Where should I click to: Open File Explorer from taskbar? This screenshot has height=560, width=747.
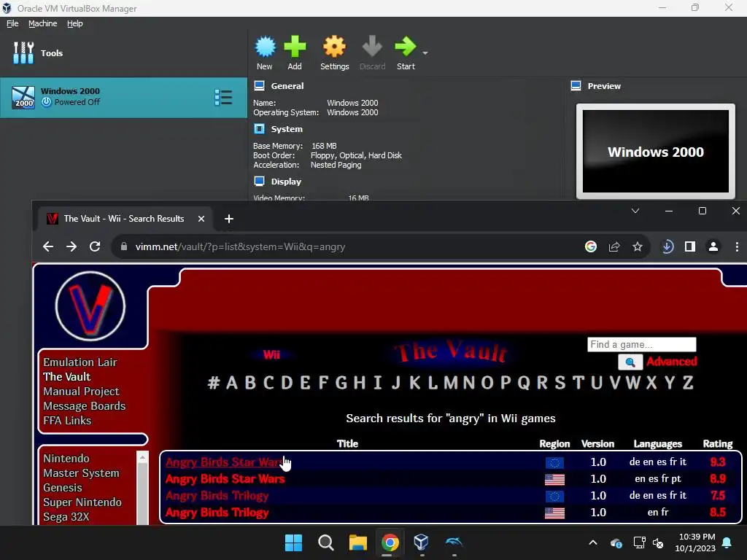click(357, 542)
